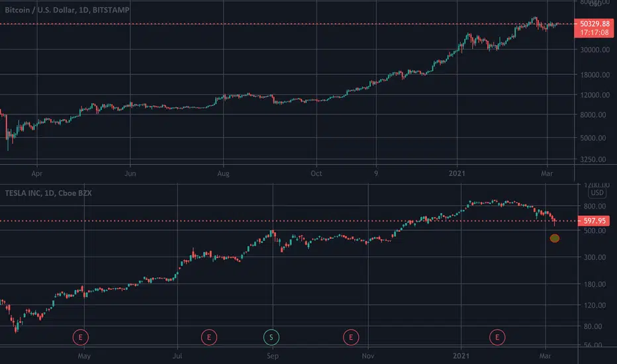Click 800.00 on Tesla price axis

tap(594, 206)
